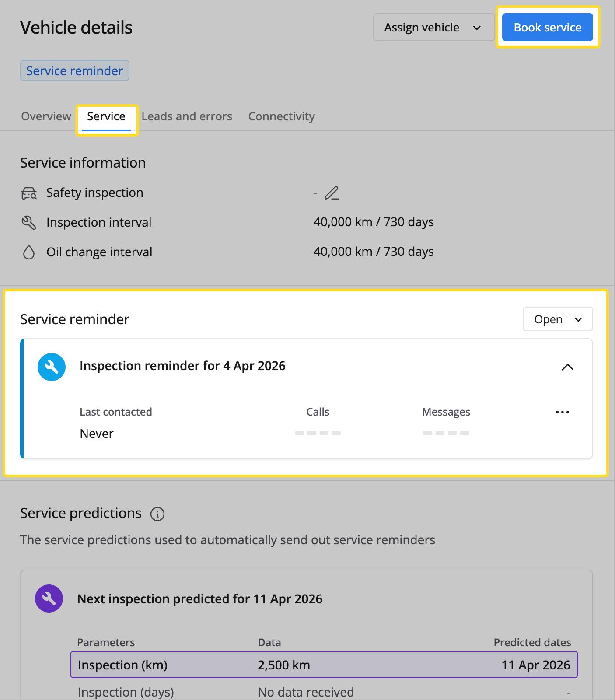Select the Service tab
615x700 pixels.
[106, 116]
